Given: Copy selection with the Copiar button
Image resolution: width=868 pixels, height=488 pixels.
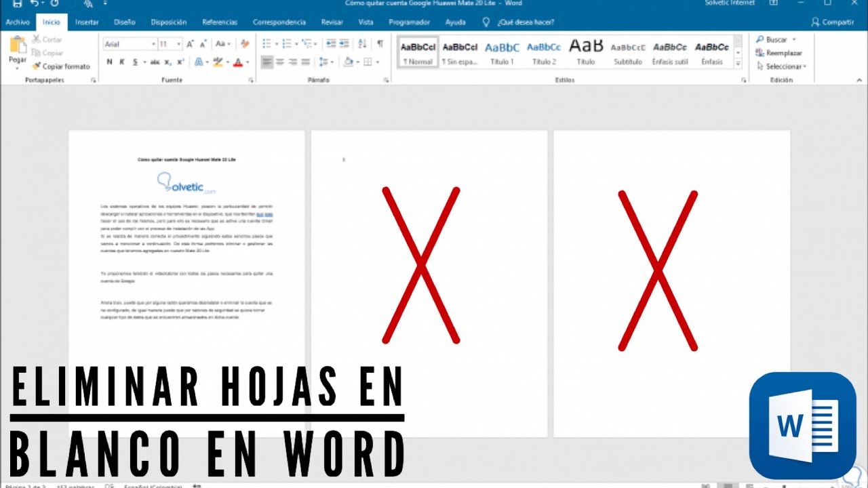Looking at the screenshot, I should coord(47,53).
